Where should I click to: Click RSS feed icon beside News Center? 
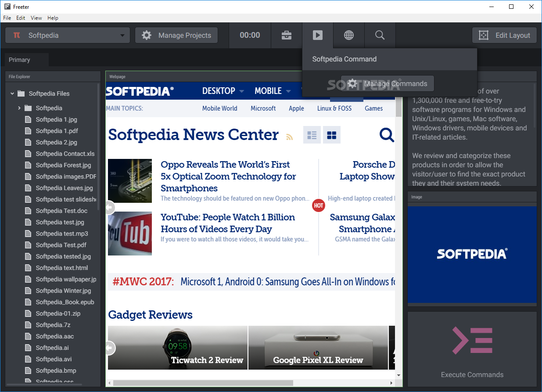point(289,137)
